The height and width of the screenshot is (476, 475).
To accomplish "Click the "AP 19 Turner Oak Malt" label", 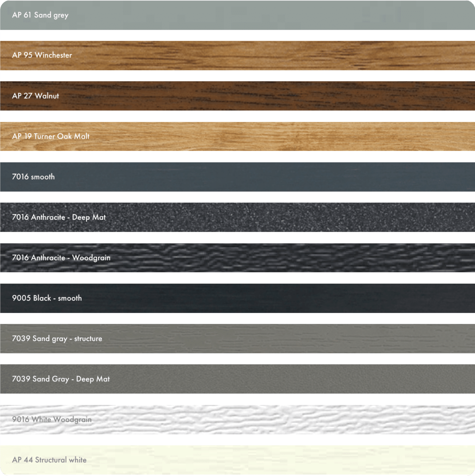I will tap(51, 136).
